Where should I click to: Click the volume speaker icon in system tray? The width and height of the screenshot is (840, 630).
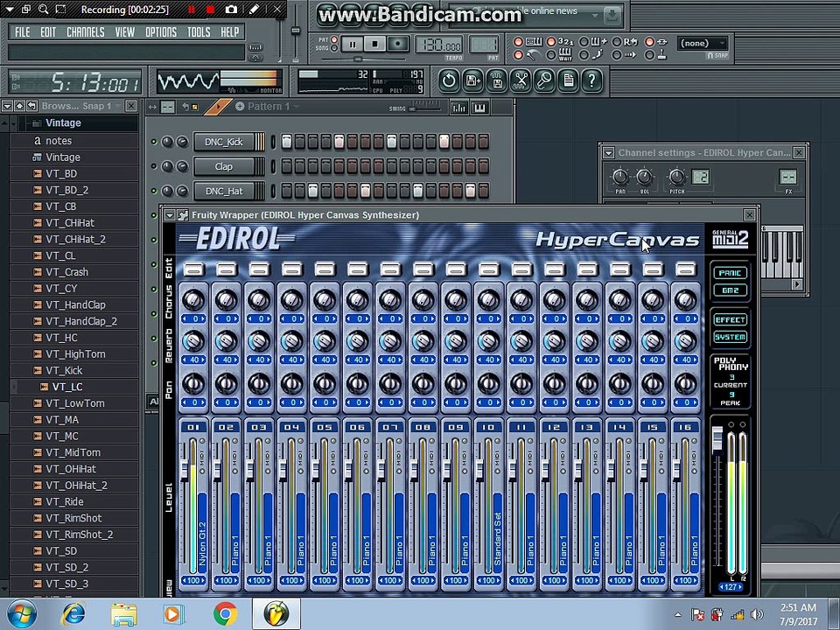click(757, 614)
